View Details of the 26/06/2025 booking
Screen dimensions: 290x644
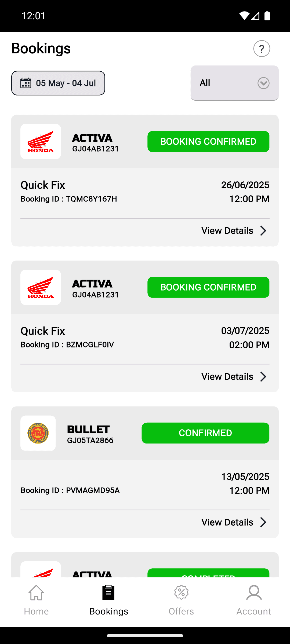click(x=227, y=230)
